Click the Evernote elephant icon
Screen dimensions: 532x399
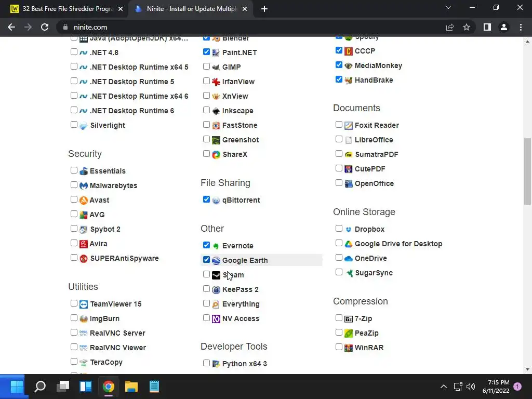tap(216, 246)
